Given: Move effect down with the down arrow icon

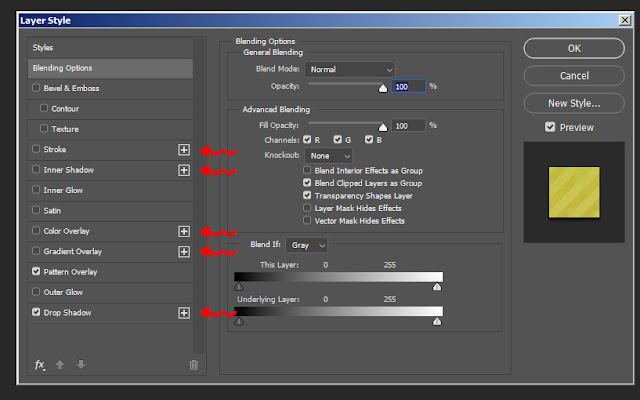Looking at the screenshot, I should (81, 364).
